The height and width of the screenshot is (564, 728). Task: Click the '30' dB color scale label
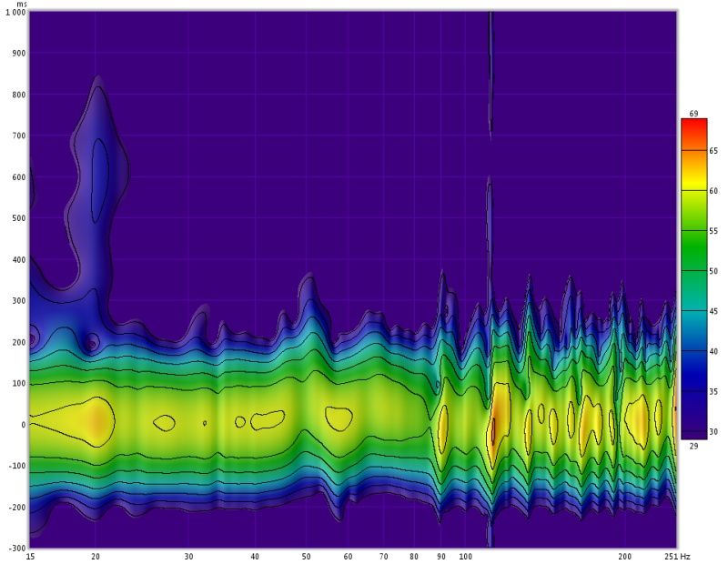[713, 432]
